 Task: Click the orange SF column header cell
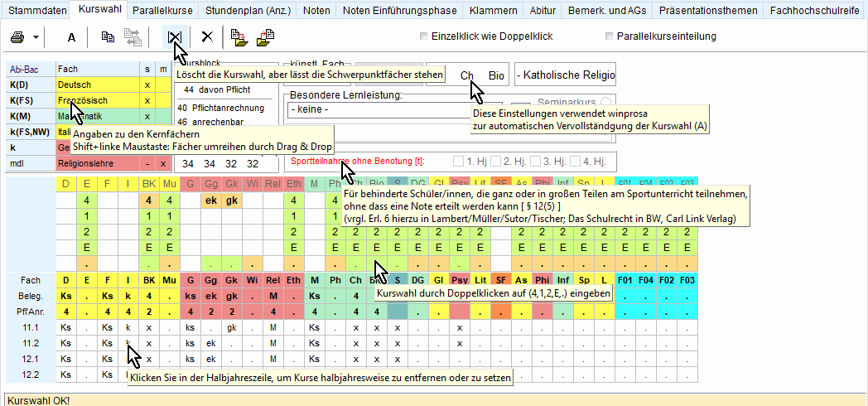pos(501,182)
